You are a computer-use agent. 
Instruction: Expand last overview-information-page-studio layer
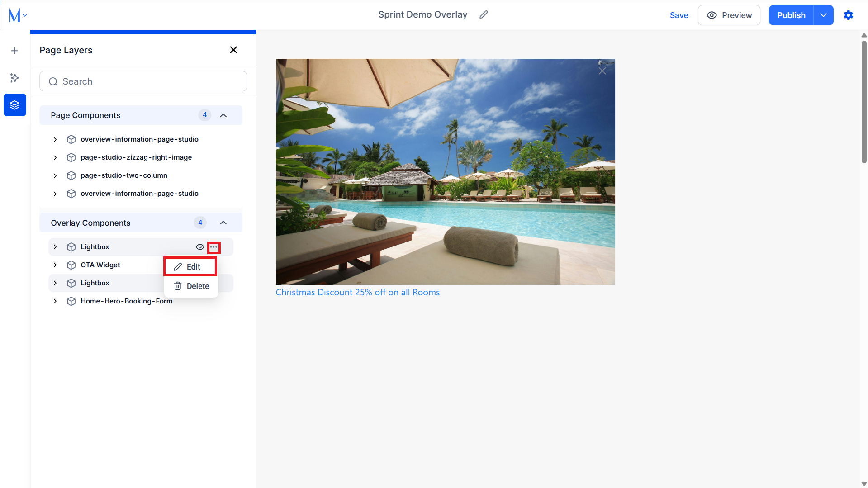pos(55,194)
